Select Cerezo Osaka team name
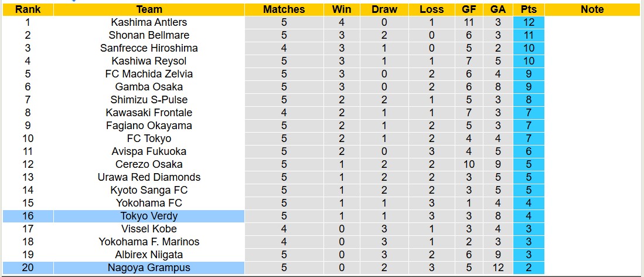This screenshot has width=644, height=277. (x=149, y=164)
